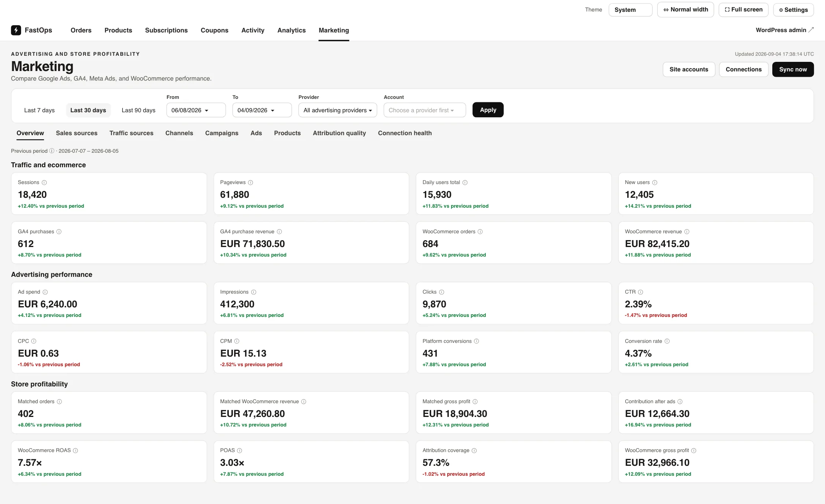Show POAS info icon
This screenshot has width=825, height=504.
point(239,451)
